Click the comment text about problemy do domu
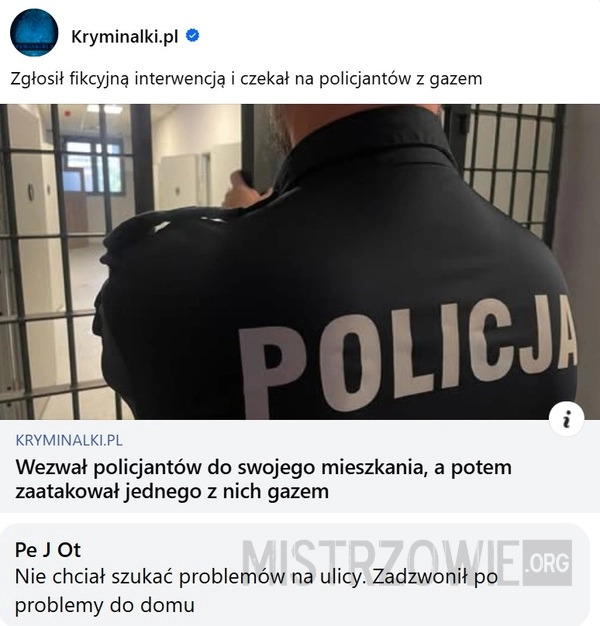The width and height of the screenshot is (600, 626). coord(256,591)
